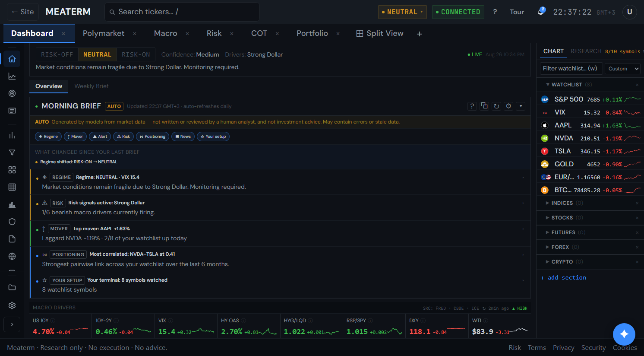This screenshot has height=356, width=644.
Task: Open the line chart sidebar icon
Action: point(12,76)
